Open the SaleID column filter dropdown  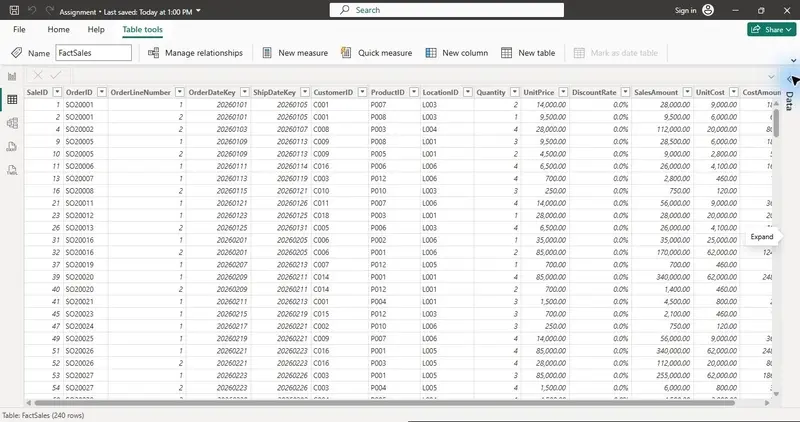(57, 92)
